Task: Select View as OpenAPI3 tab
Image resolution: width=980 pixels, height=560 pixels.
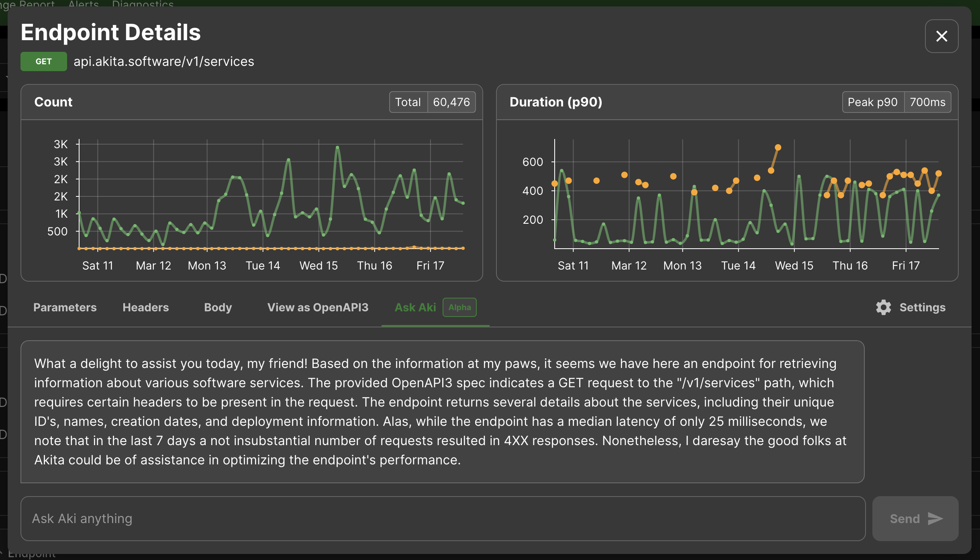Action: 318,307
